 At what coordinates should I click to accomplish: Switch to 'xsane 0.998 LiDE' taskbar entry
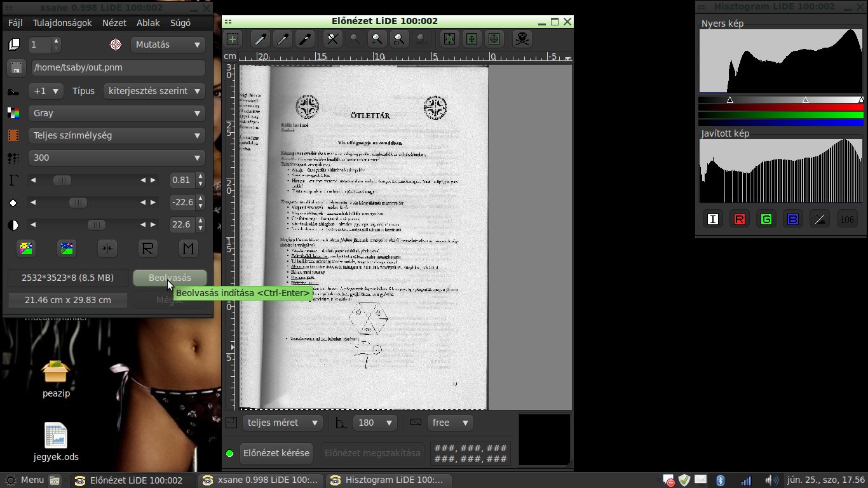[x=260, y=480]
